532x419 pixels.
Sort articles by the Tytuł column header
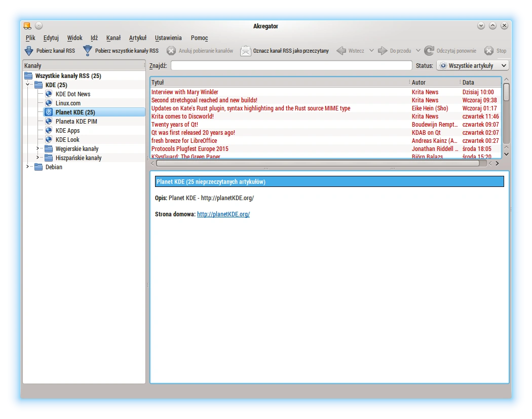(x=280, y=83)
